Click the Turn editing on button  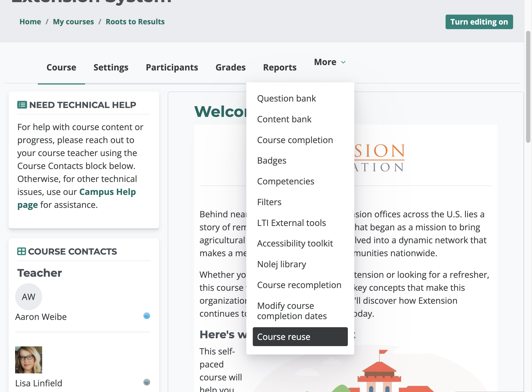pos(479,22)
